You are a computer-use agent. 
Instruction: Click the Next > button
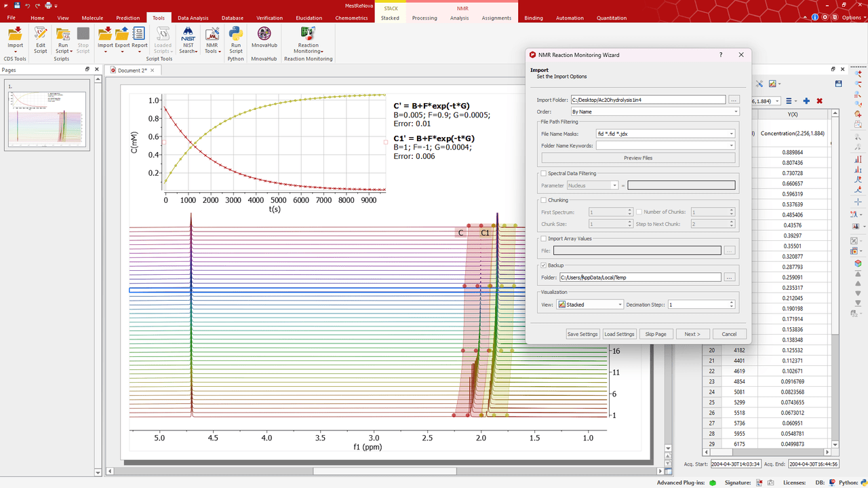[692, 334]
